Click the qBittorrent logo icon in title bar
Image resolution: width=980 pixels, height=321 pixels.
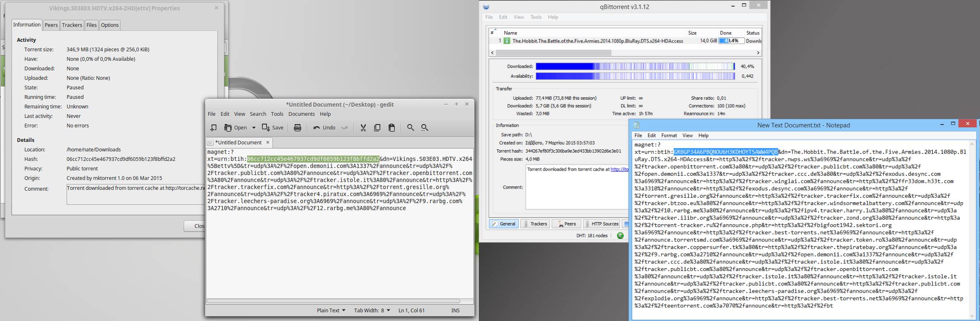tap(486, 7)
